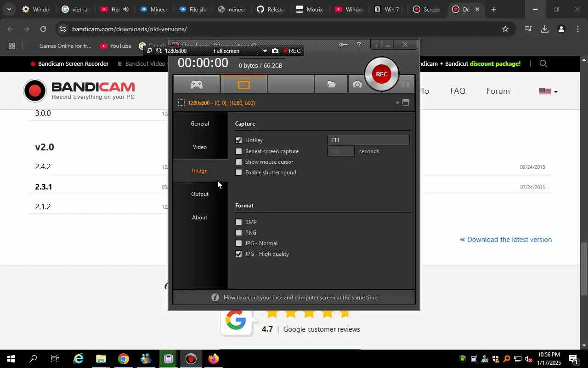This screenshot has height=368, width=588.
Task: Open Chrome three-dot menu
Action: 578,29
